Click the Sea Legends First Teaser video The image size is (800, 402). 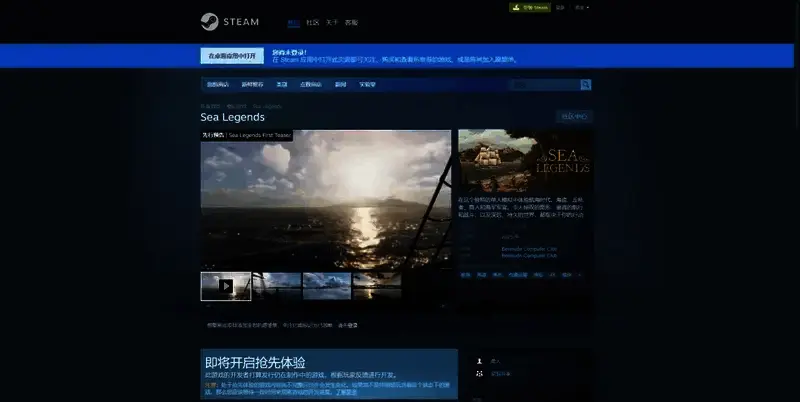pyautogui.click(x=326, y=199)
